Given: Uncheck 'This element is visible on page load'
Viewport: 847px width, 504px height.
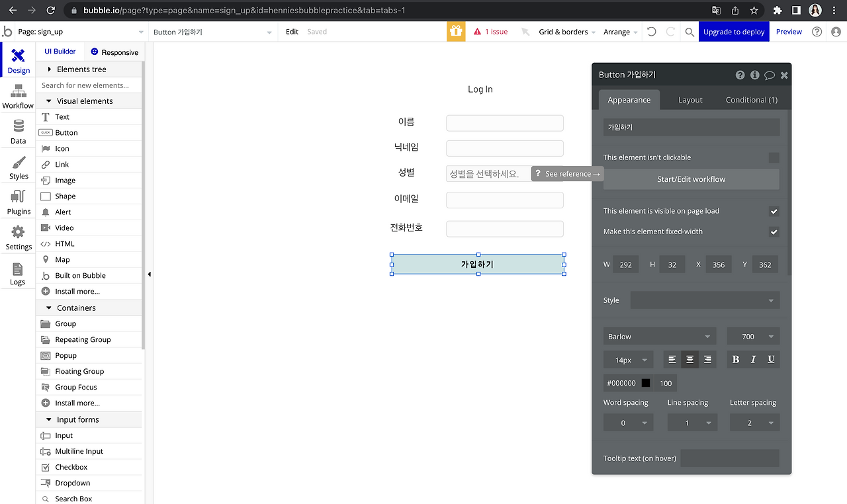Looking at the screenshot, I should (774, 211).
